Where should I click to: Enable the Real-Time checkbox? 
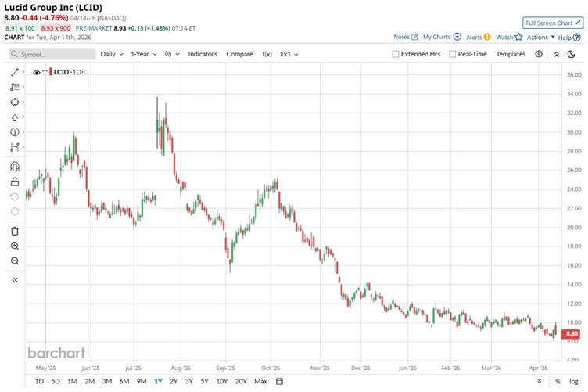(x=453, y=54)
